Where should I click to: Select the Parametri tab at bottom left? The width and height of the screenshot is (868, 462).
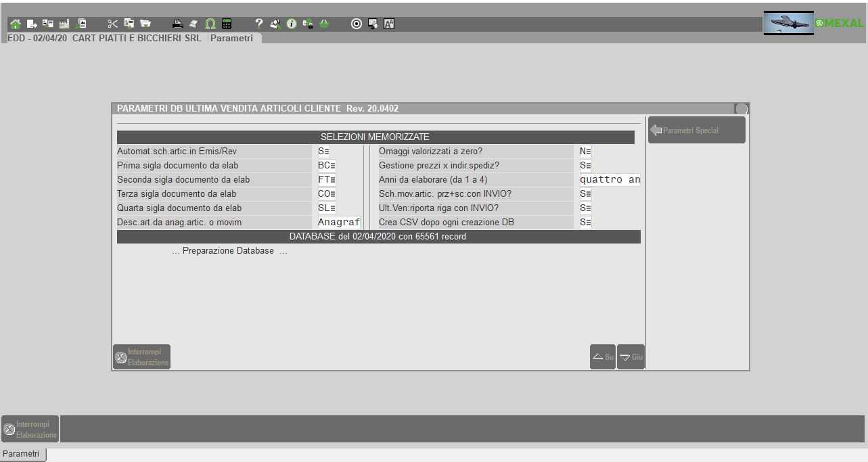[x=23, y=454]
